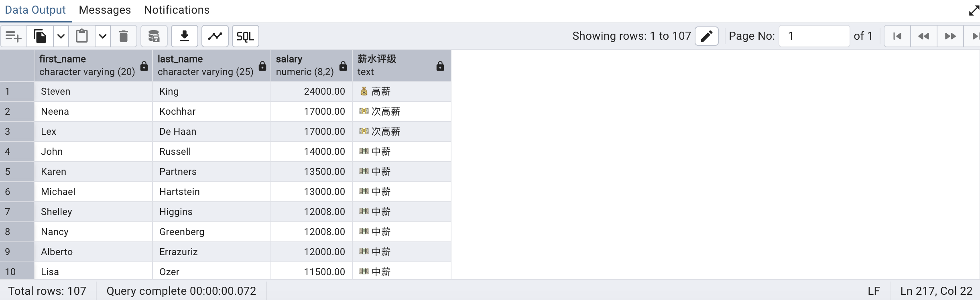Click the Paste clipboard icon
Viewport: 980px width, 300px height.
pos(82,36)
